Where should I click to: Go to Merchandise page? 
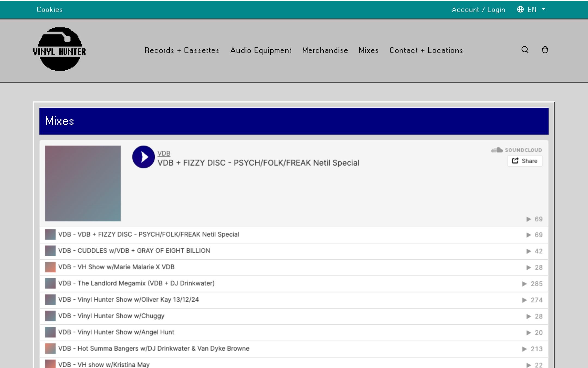click(x=325, y=50)
